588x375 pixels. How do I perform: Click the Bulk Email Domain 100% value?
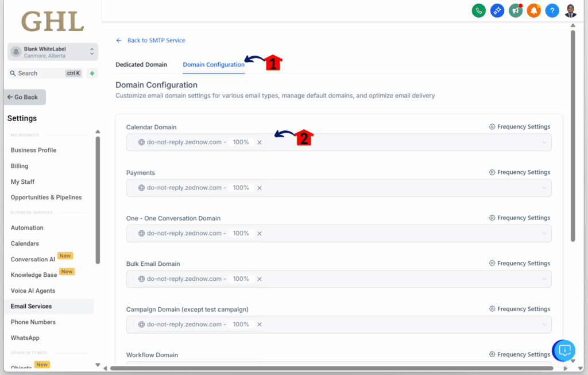click(x=241, y=279)
